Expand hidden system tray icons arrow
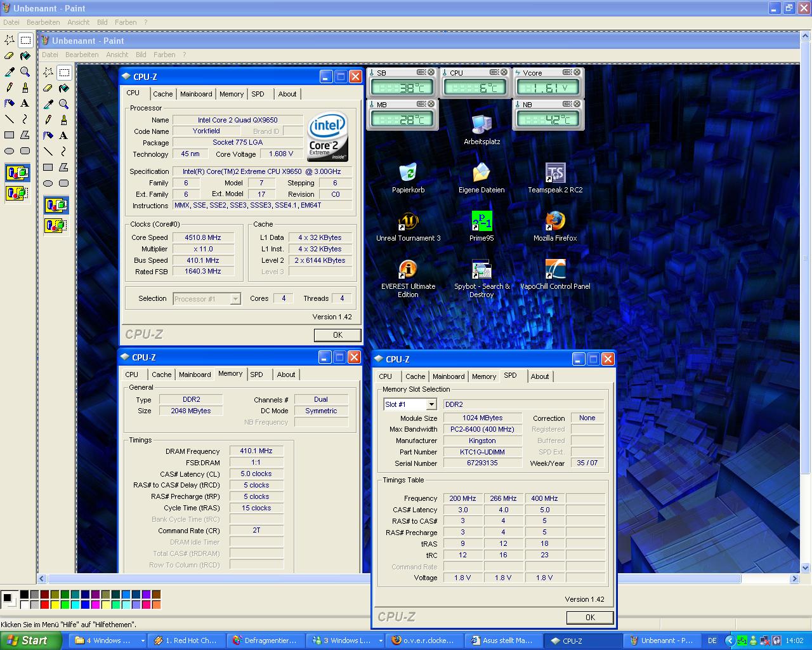The image size is (812, 650). 730,641
